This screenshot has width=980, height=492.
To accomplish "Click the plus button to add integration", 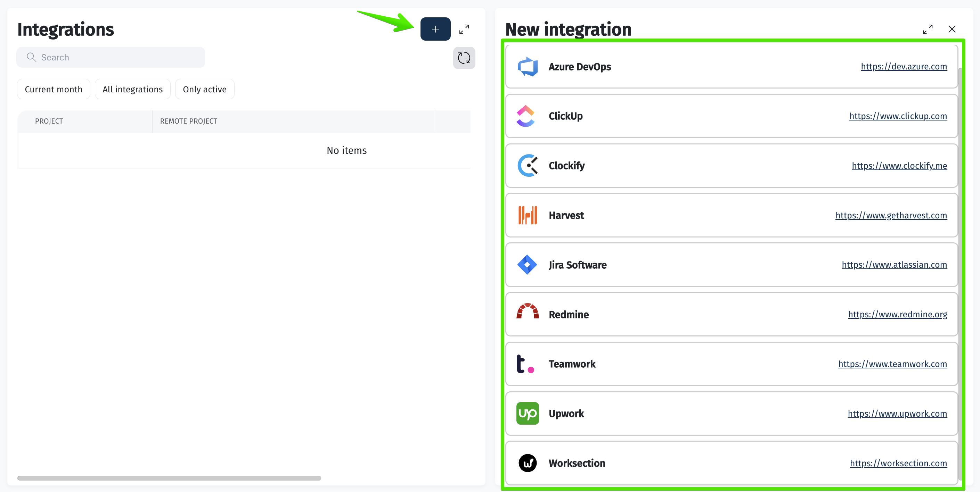I will coord(435,29).
